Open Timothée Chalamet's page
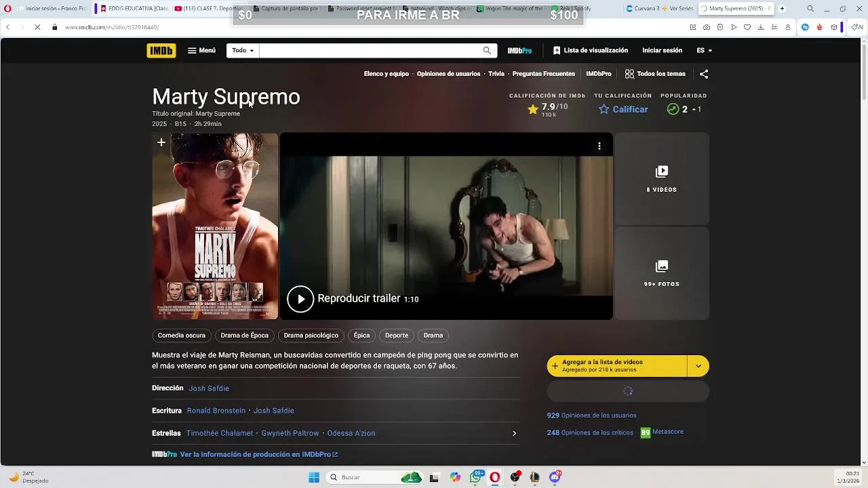This screenshot has width=868, height=488. [x=220, y=433]
